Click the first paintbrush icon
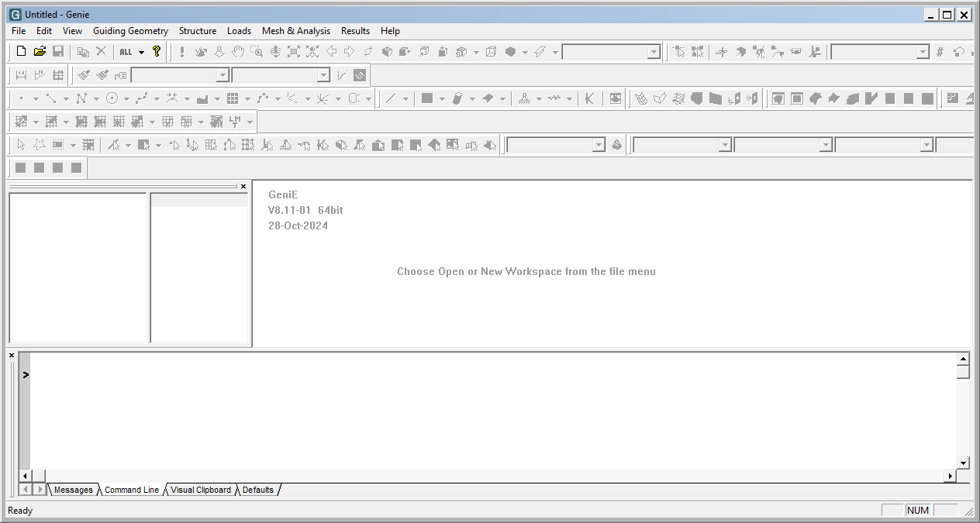 pyautogui.click(x=84, y=75)
